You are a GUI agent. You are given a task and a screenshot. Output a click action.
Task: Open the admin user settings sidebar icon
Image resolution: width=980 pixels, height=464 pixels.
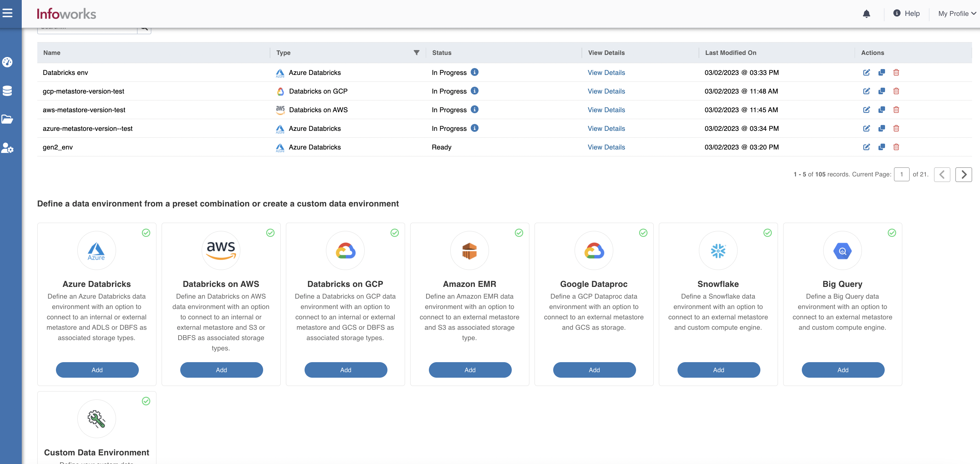pos(7,147)
